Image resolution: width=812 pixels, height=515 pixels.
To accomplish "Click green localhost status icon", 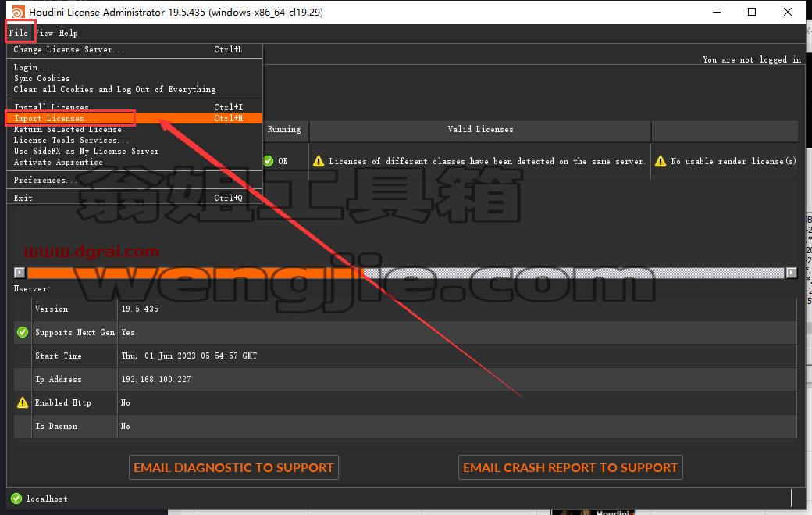I will pos(16,499).
